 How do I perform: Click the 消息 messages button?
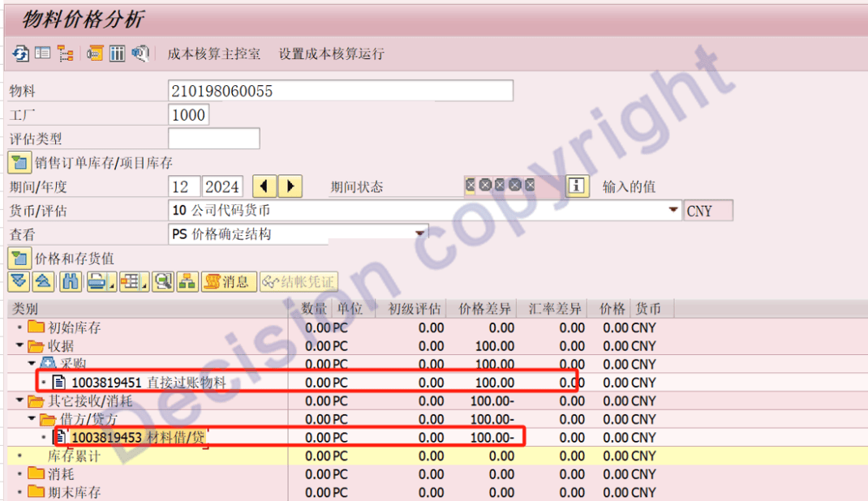click(229, 281)
